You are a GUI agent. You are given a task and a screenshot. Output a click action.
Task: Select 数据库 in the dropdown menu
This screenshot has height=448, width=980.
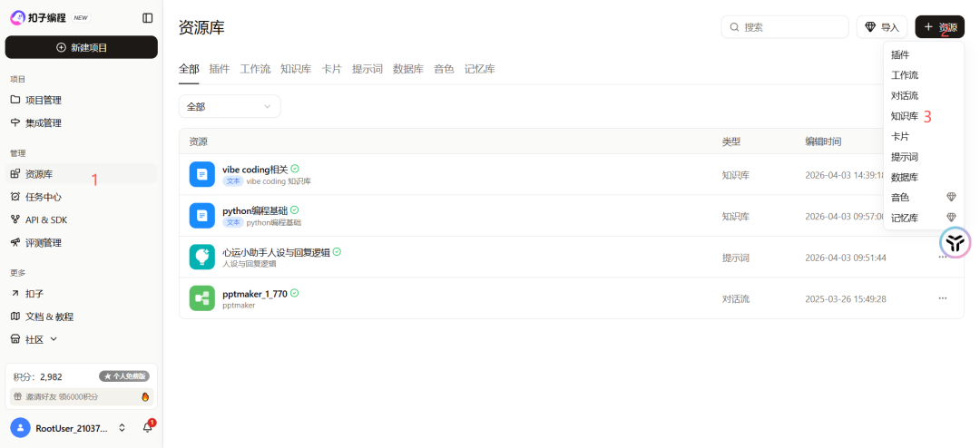coord(924,178)
